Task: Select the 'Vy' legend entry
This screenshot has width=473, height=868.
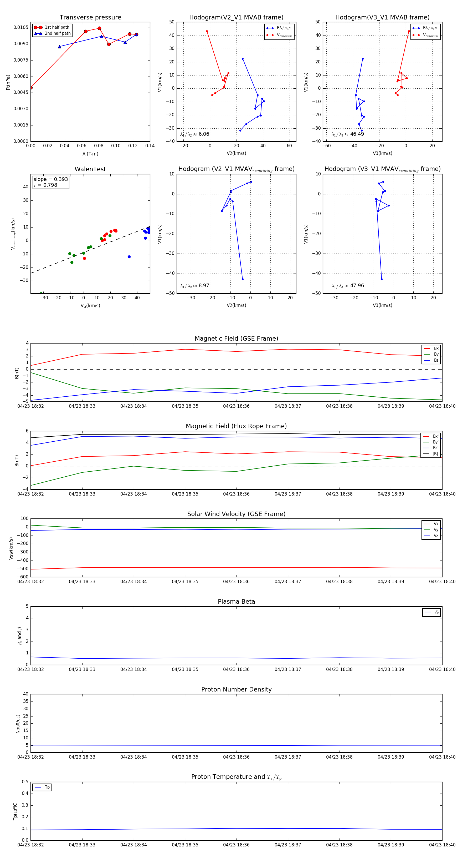Action: point(431,530)
